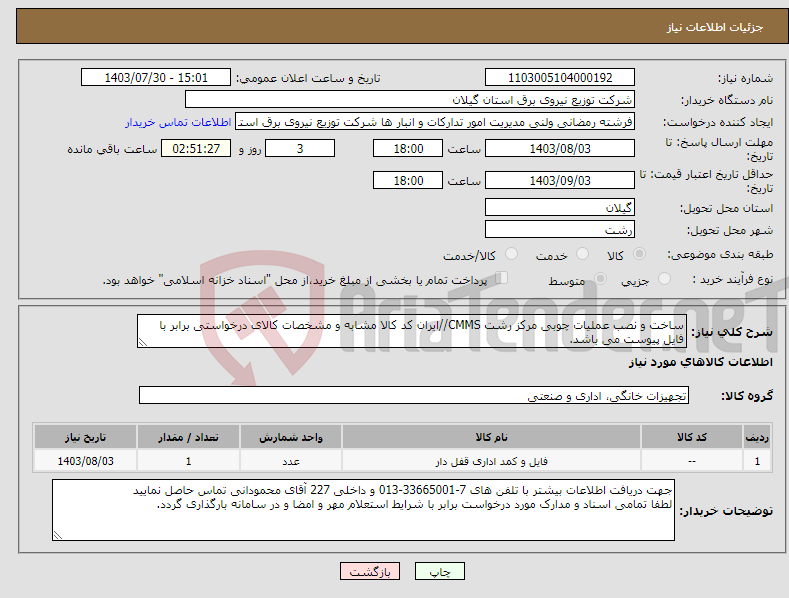Select the جزیی purchase type radio

pyautogui.click(x=664, y=278)
